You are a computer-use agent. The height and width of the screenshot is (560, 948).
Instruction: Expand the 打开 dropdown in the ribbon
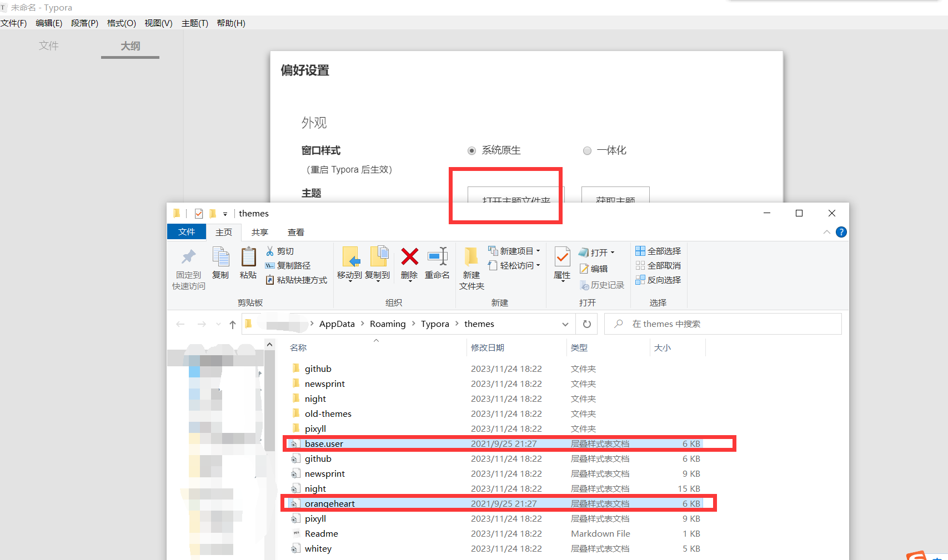pyautogui.click(x=597, y=253)
